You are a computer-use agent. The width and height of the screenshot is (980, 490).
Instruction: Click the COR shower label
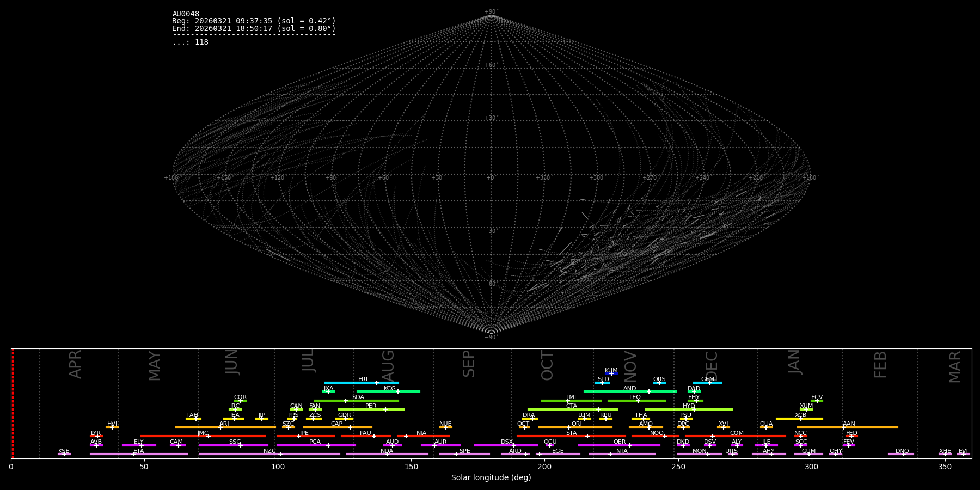[x=240, y=397]
